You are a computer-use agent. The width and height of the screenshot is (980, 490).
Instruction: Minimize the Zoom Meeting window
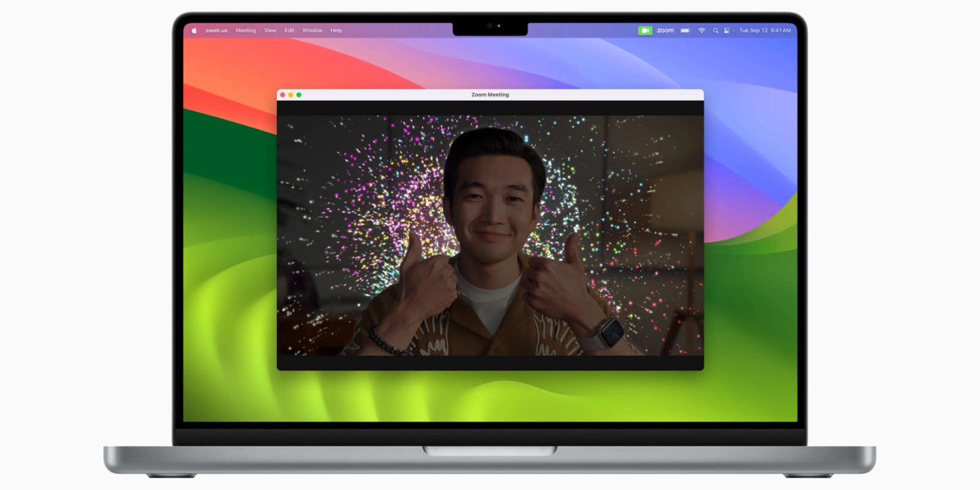point(290,95)
